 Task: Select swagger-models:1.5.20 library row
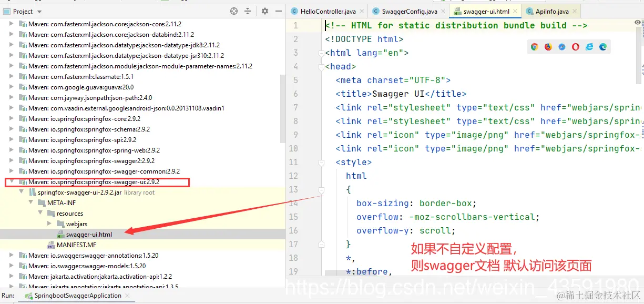[x=143, y=266]
